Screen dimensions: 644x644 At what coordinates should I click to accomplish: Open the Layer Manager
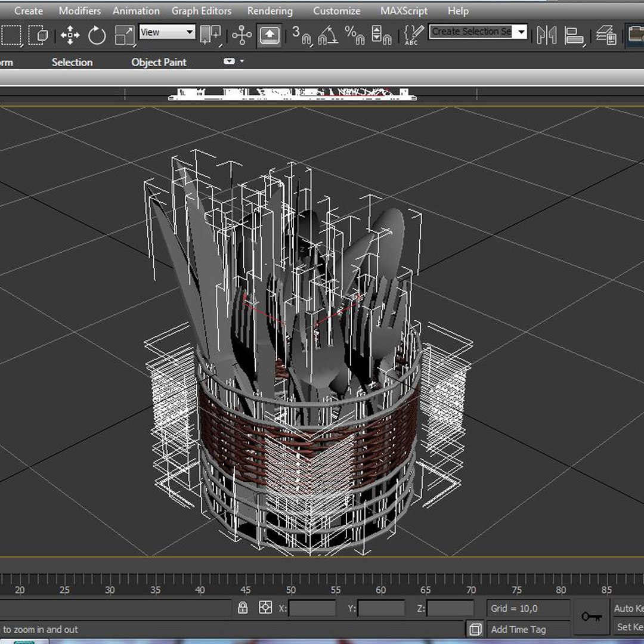click(x=606, y=35)
